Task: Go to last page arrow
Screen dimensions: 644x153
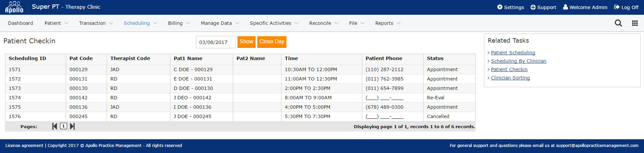Action: 72,126
